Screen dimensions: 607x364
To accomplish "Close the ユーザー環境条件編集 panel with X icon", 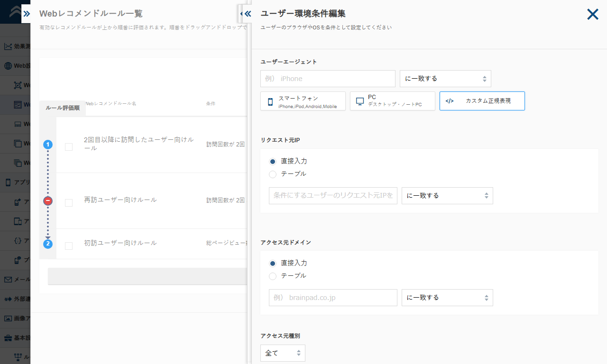I will tap(593, 14).
